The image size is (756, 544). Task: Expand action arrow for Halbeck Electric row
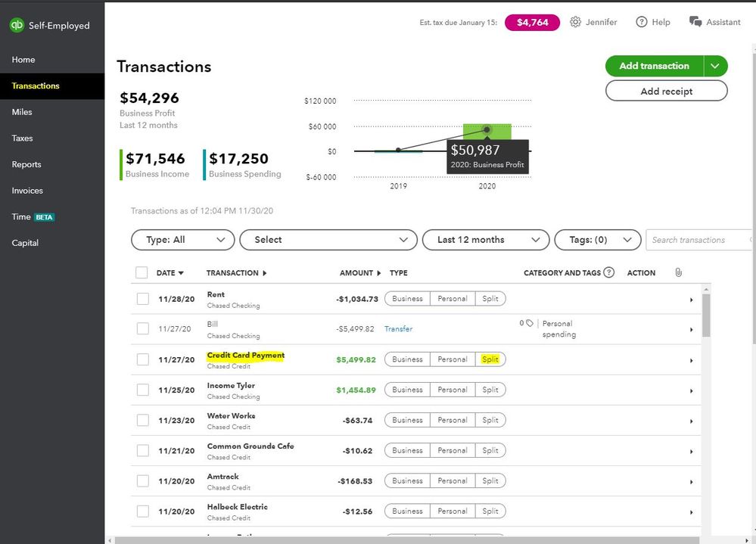click(692, 512)
